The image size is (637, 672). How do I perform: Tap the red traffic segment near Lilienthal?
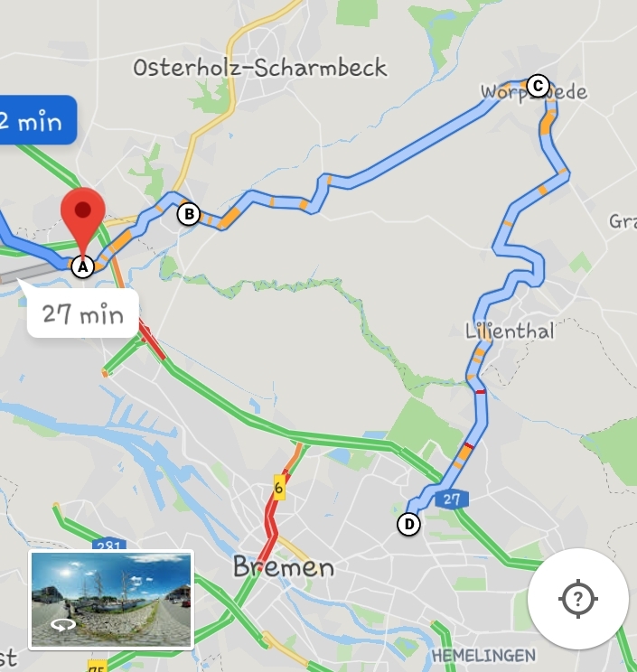pos(481,392)
